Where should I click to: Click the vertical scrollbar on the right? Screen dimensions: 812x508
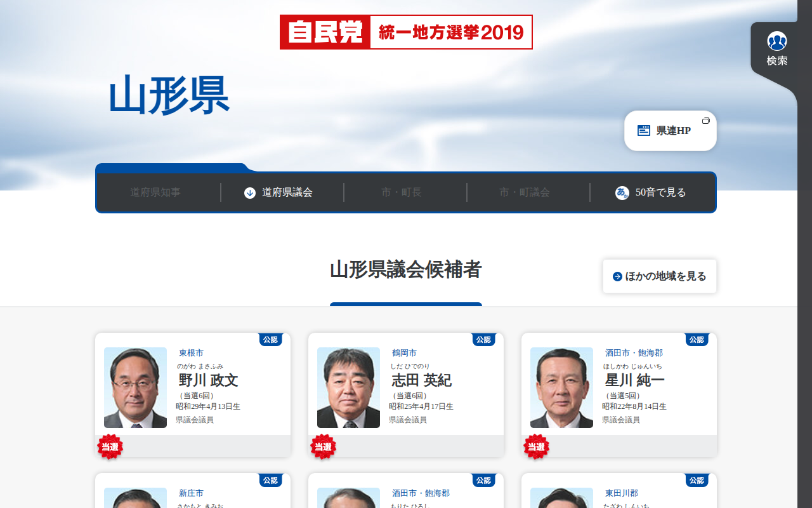click(x=804, y=254)
